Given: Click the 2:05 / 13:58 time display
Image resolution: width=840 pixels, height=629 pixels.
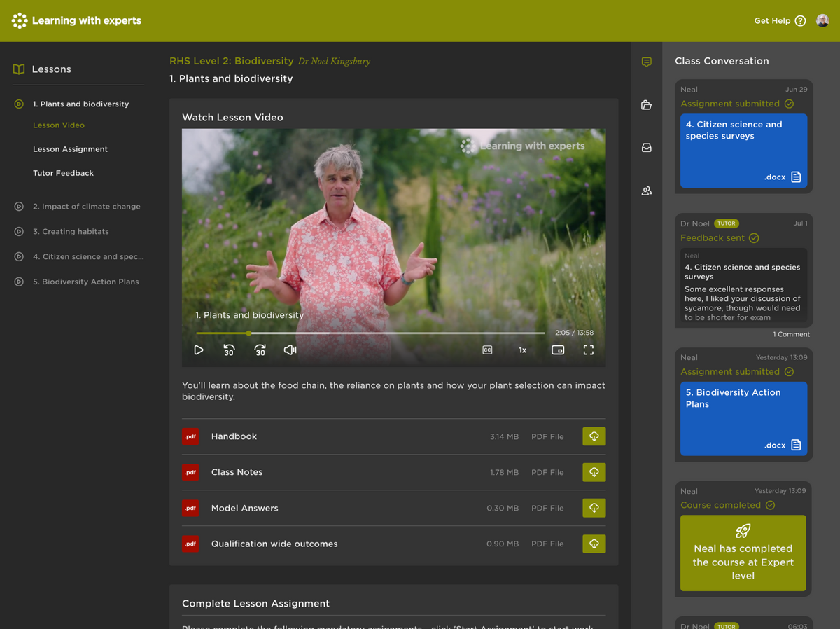Looking at the screenshot, I should pyautogui.click(x=574, y=333).
